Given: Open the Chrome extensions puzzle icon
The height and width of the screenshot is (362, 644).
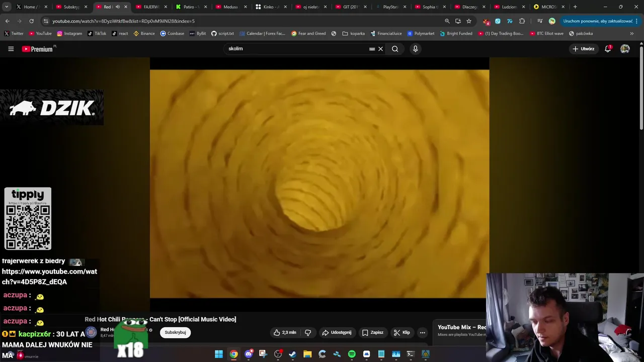Looking at the screenshot, I should (x=522, y=21).
